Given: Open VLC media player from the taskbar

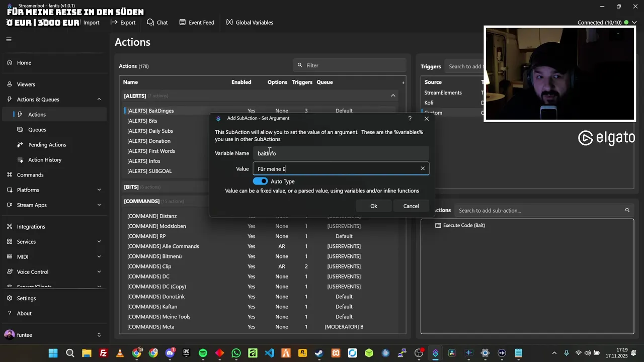Looking at the screenshot, I should [120, 353].
